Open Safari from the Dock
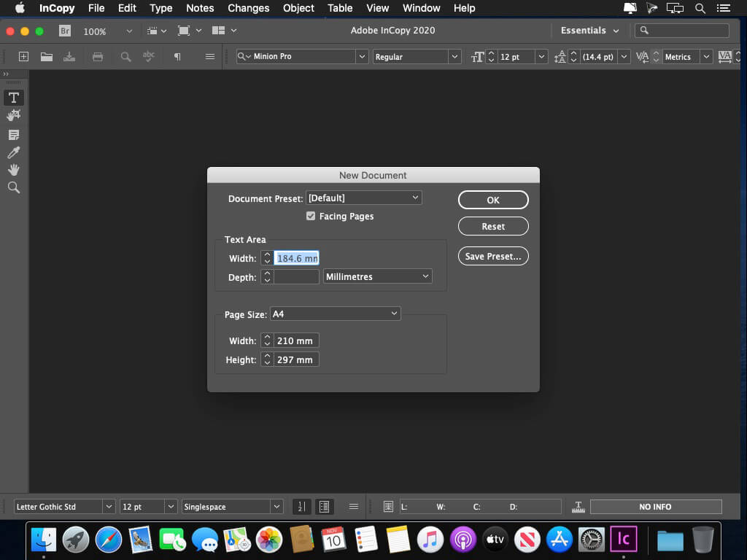747x560 pixels. pyautogui.click(x=108, y=540)
